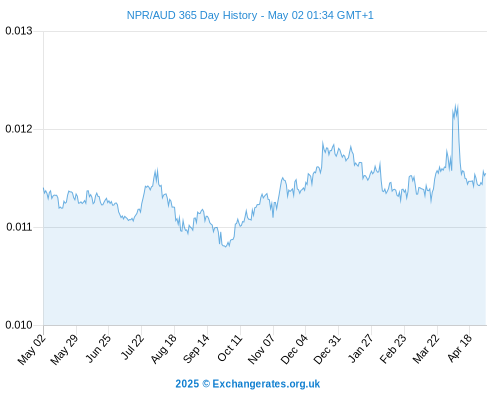Click the 0.011 y-axis label
The height and width of the screenshot is (400, 495).
(x=19, y=227)
